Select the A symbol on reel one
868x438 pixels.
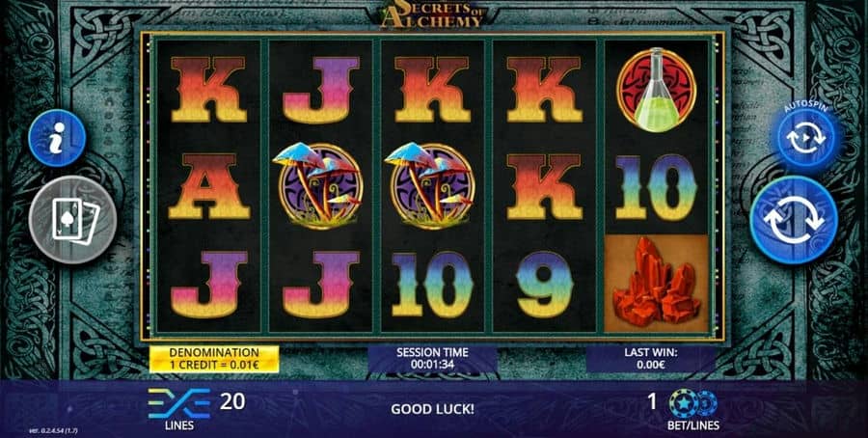click(x=209, y=186)
